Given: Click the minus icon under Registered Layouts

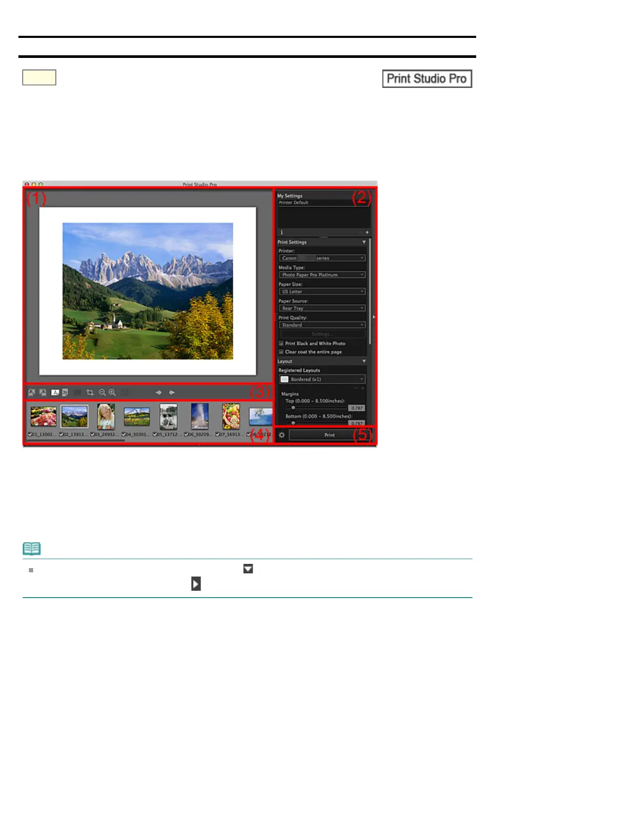Looking at the screenshot, I should [356, 388].
